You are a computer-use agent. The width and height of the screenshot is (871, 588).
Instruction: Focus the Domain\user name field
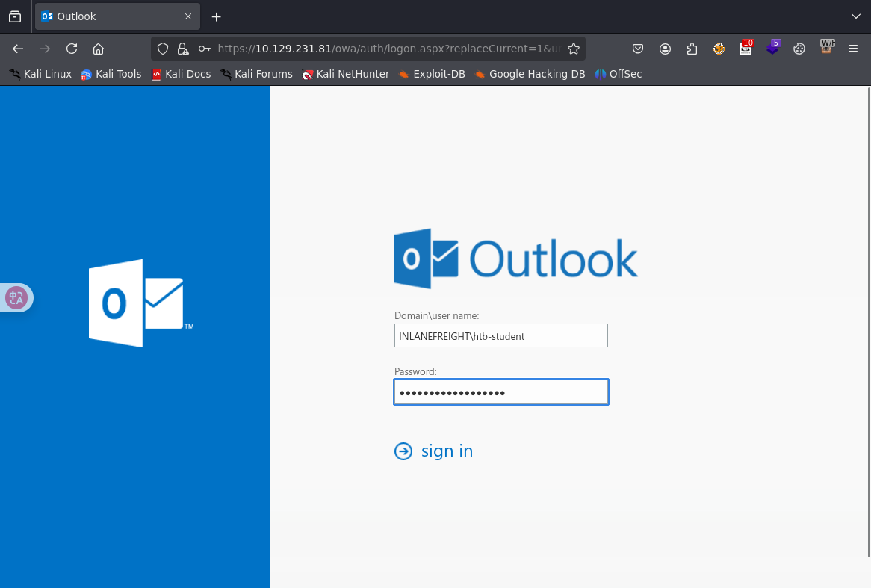click(x=501, y=335)
